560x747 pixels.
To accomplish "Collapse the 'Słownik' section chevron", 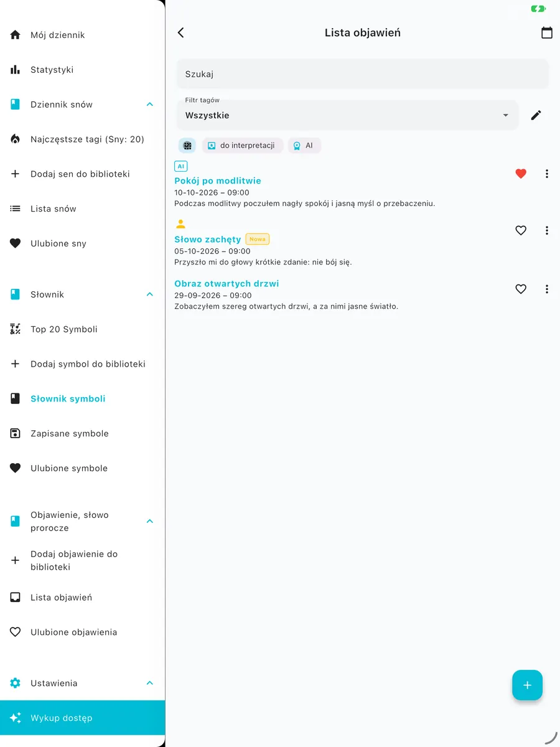I will click(x=150, y=294).
